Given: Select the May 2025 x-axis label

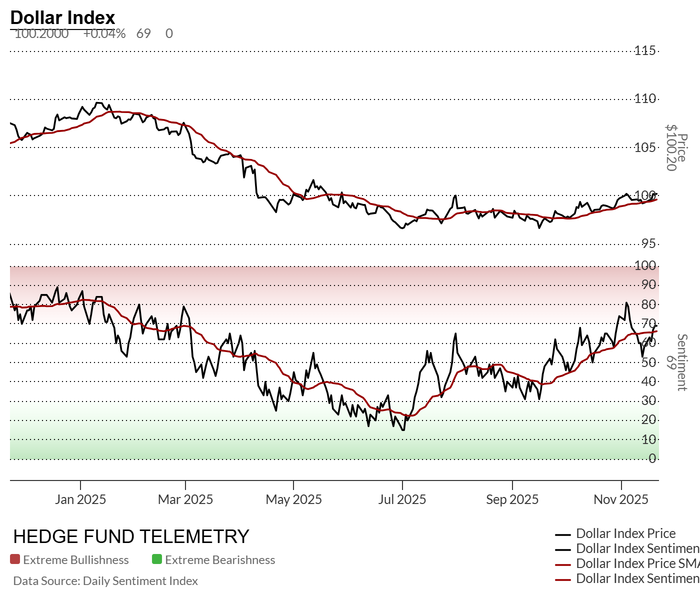Looking at the screenshot, I should click(293, 499).
